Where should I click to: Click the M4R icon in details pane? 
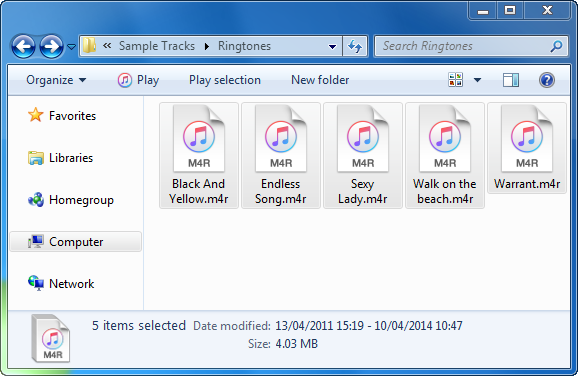point(51,338)
